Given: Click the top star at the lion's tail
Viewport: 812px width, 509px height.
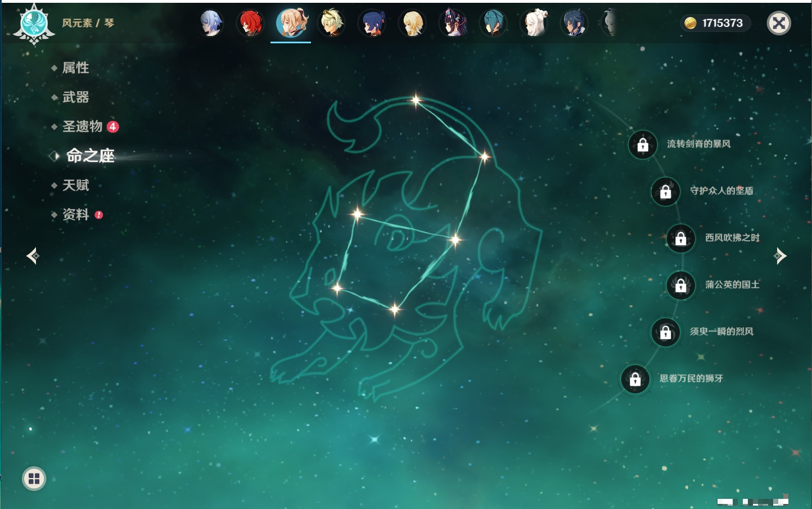Looking at the screenshot, I should (x=416, y=101).
